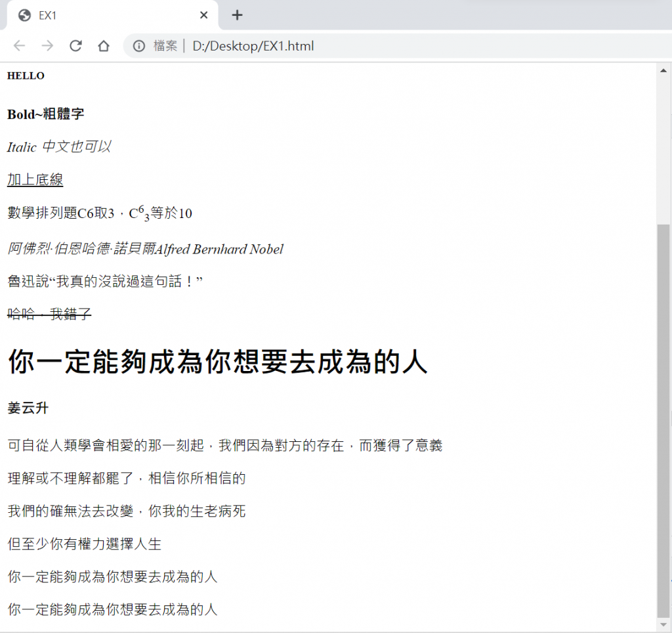The width and height of the screenshot is (672, 633).
Task: Open a new tab with plus button
Action: pyautogui.click(x=237, y=16)
